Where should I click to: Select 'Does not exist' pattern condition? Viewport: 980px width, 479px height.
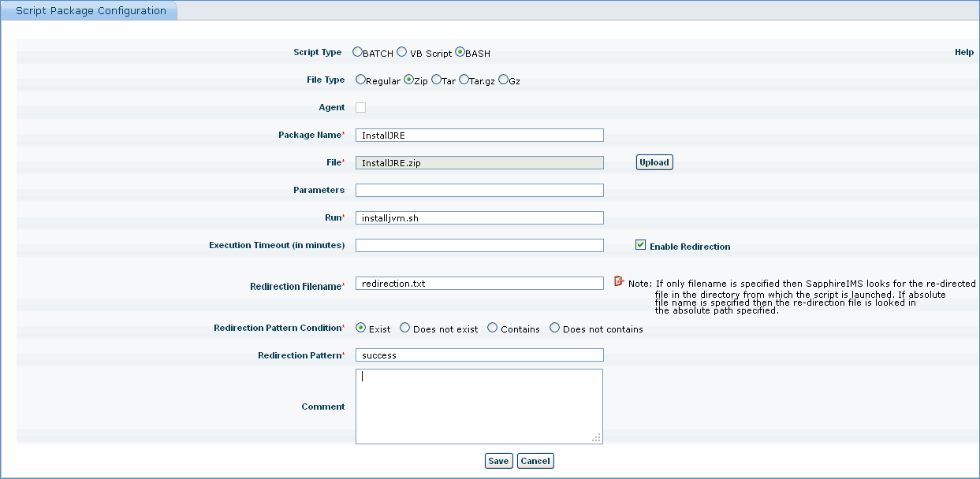pyautogui.click(x=405, y=328)
